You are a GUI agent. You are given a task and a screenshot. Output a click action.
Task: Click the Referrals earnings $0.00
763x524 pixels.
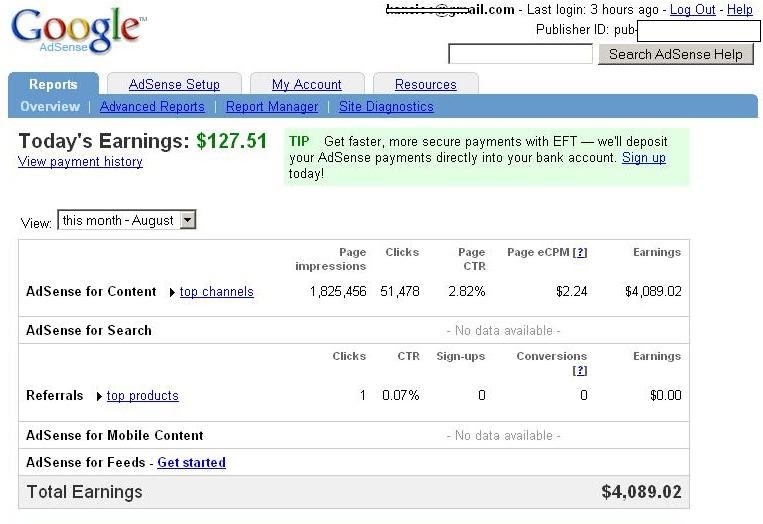coord(666,395)
